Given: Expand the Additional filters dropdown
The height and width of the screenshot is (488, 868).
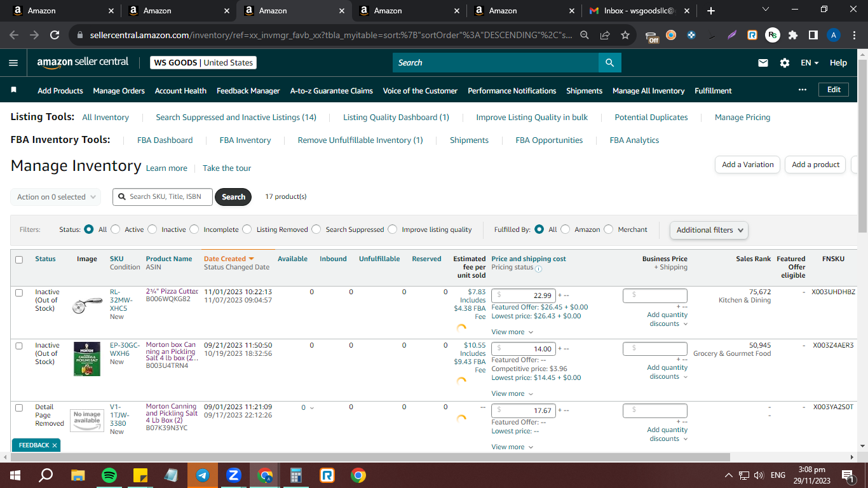Looking at the screenshot, I should pos(709,230).
